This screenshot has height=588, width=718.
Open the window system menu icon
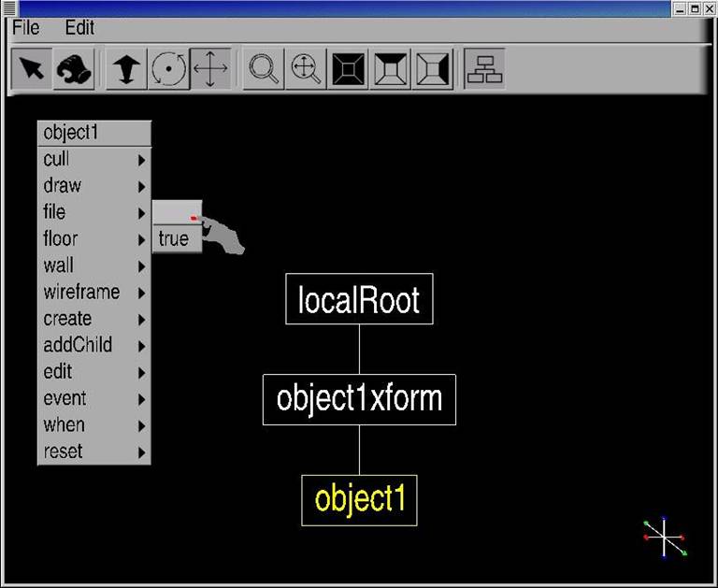(9, 8)
